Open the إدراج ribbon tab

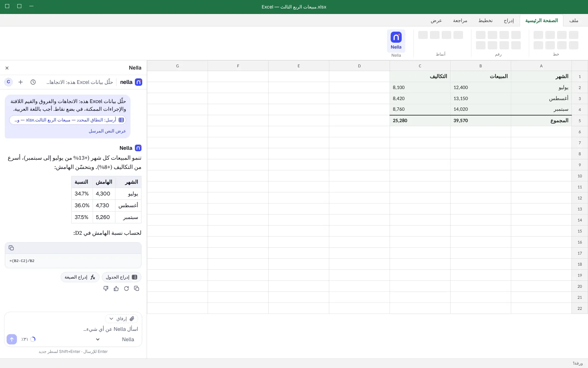point(509,21)
